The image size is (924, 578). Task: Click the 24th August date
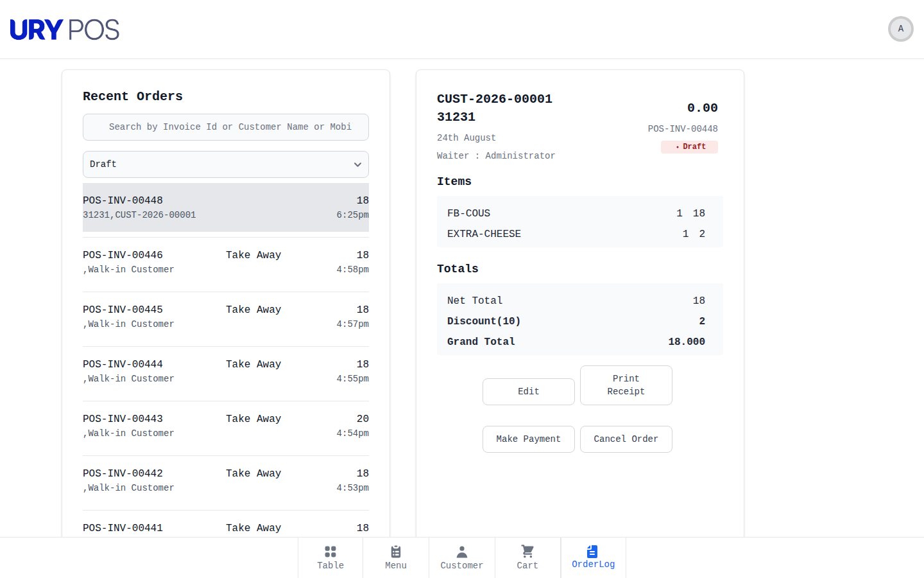coord(466,138)
